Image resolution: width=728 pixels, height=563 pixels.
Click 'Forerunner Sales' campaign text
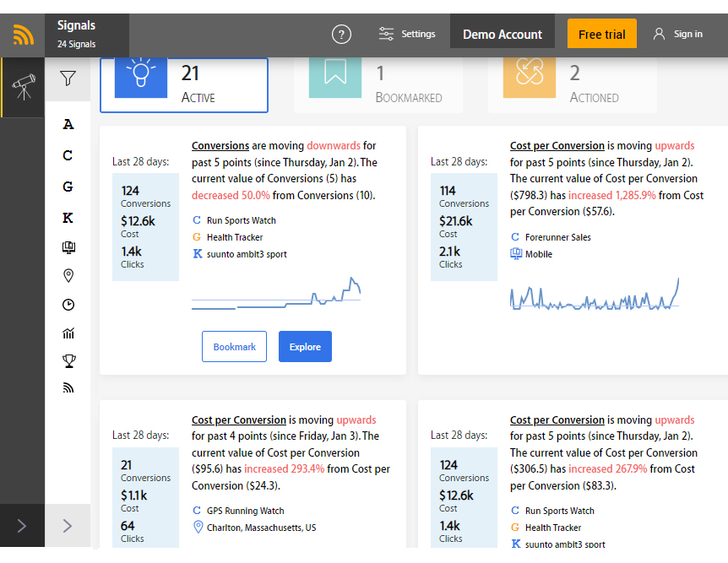pyautogui.click(x=557, y=237)
